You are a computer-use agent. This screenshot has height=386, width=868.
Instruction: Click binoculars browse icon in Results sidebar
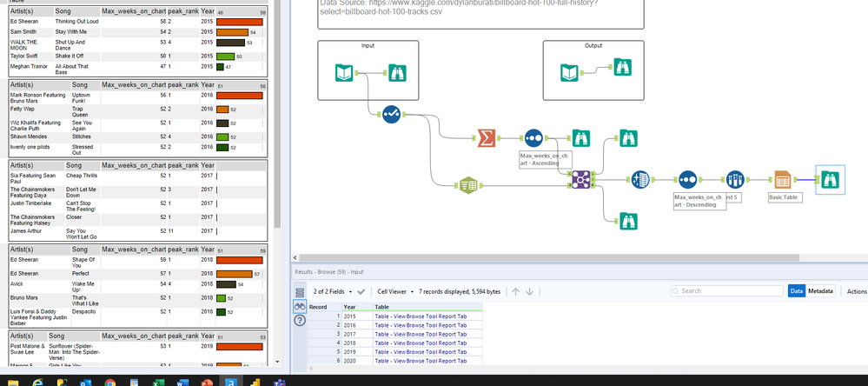[x=300, y=306]
